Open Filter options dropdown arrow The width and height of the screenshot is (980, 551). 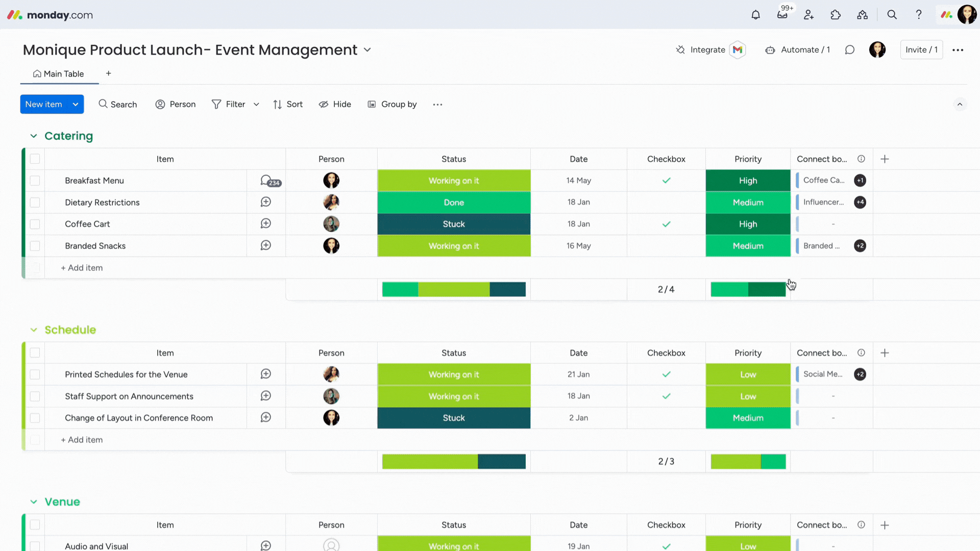pyautogui.click(x=256, y=104)
